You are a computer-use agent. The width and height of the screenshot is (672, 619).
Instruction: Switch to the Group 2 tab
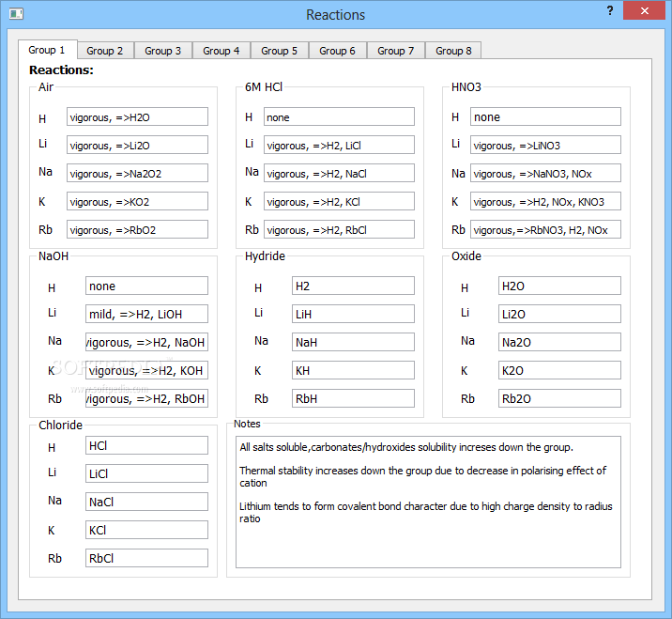pyautogui.click(x=104, y=51)
